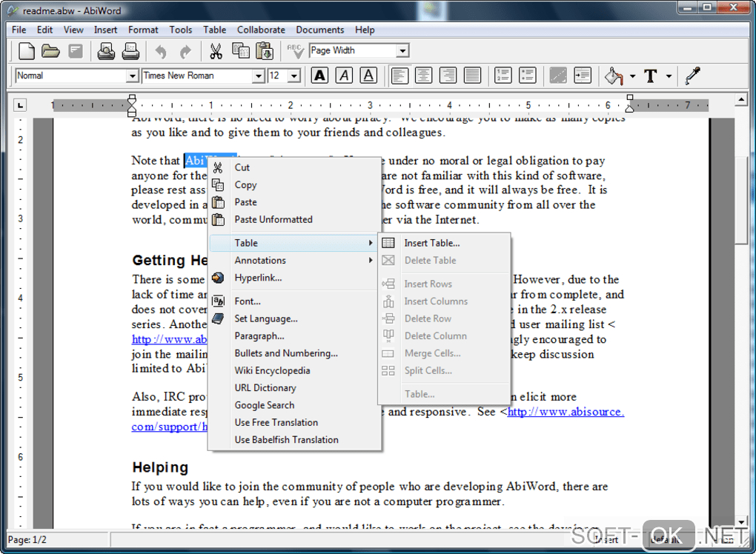Toggle underline formatting
Image resolution: width=756 pixels, height=554 pixels.
(368, 76)
